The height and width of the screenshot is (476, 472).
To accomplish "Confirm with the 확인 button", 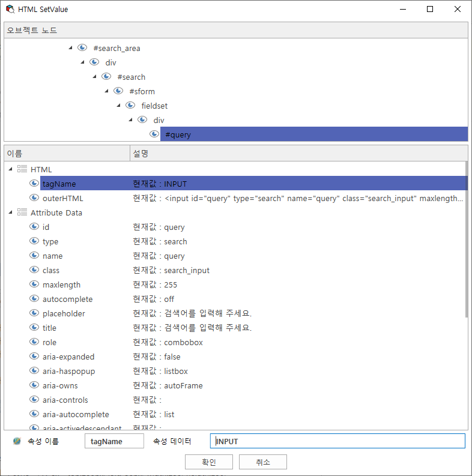I will pos(209,462).
